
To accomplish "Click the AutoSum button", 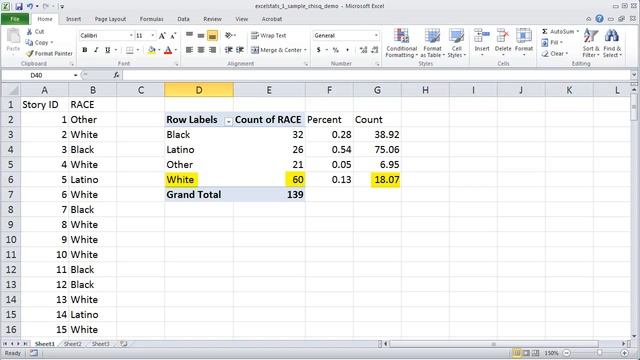I will coord(558,31).
